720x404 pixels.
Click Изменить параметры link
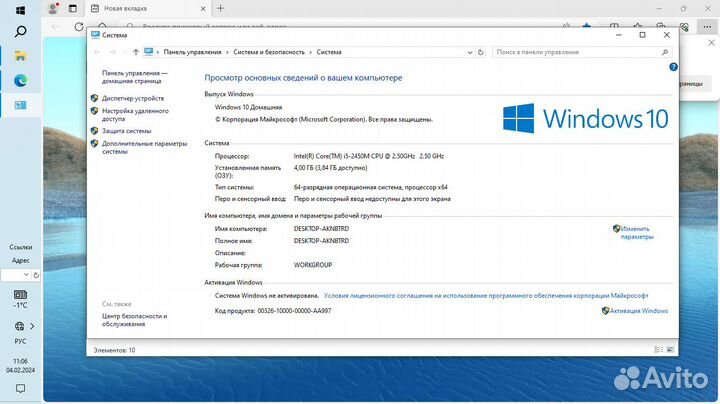(637, 233)
